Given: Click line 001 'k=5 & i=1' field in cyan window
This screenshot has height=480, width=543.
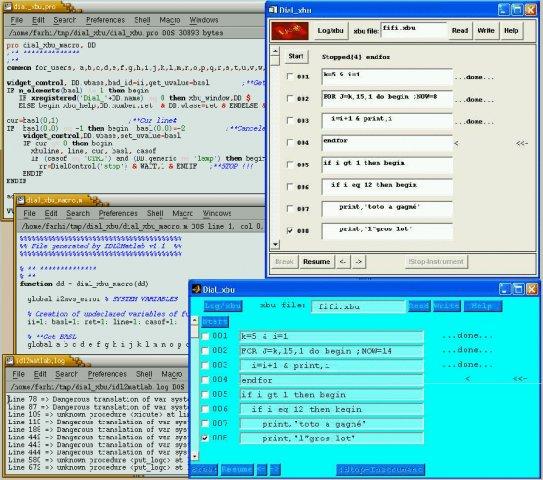Looking at the screenshot, I should point(331,337).
